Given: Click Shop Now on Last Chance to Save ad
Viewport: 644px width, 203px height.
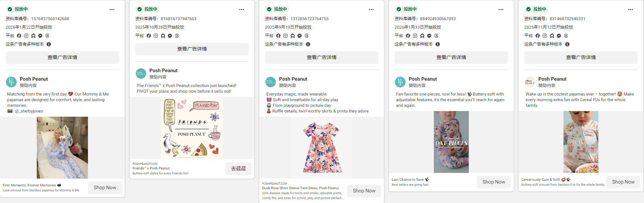Looking at the screenshot, I should pyautogui.click(x=494, y=182).
